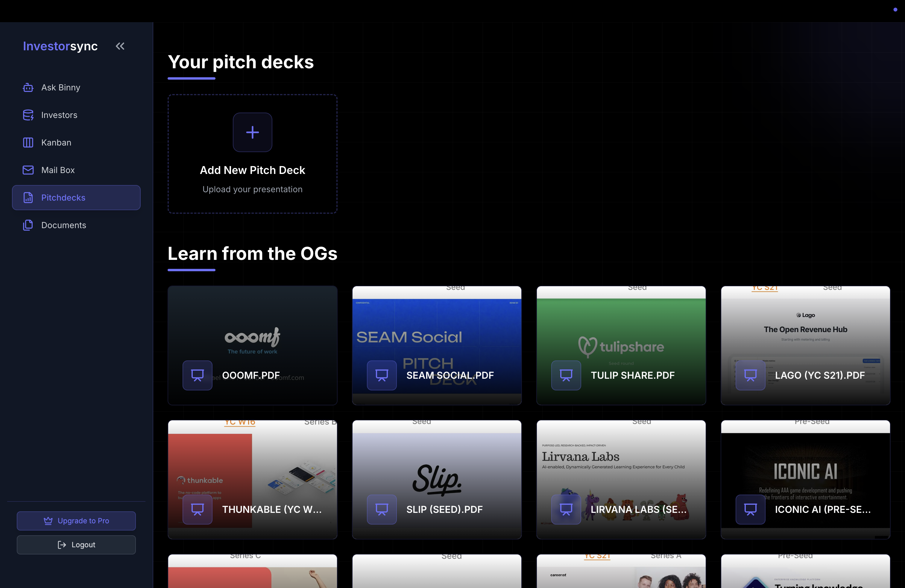This screenshot has height=588, width=905.
Task: Click the crown icon beside Upgrade to Pro
Action: pyautogui.click(x=48, y=521)
